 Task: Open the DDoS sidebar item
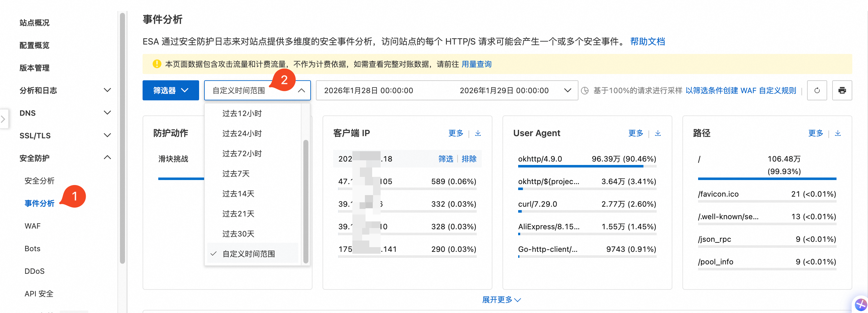click(x=34, y=271)
